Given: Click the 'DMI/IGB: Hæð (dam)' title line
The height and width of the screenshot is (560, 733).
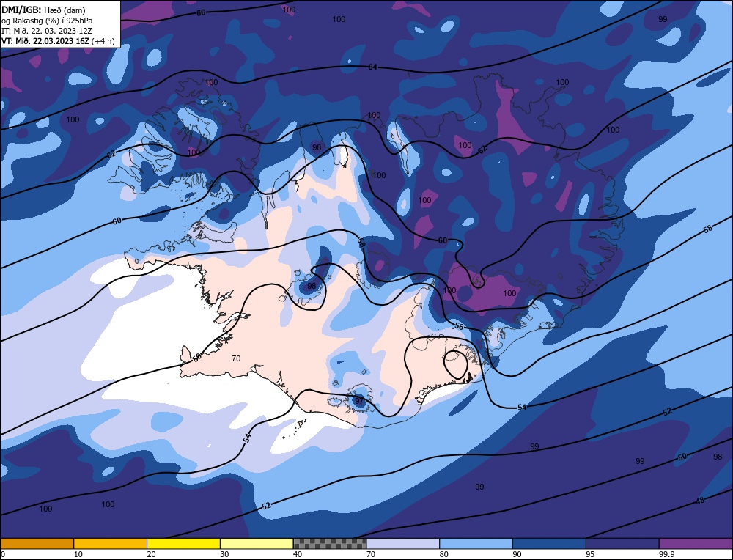Looking at the screenshot, I should [x=43, y=10].
